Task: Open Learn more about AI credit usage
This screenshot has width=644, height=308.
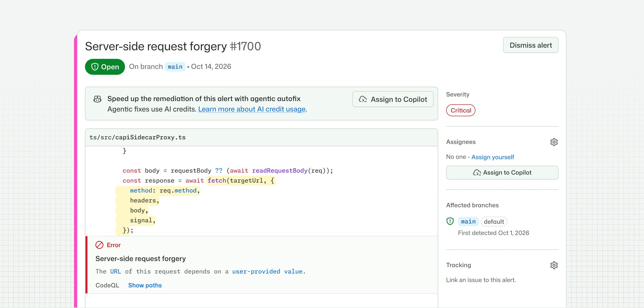Action: pyautogui.click(x=252, y=109)
